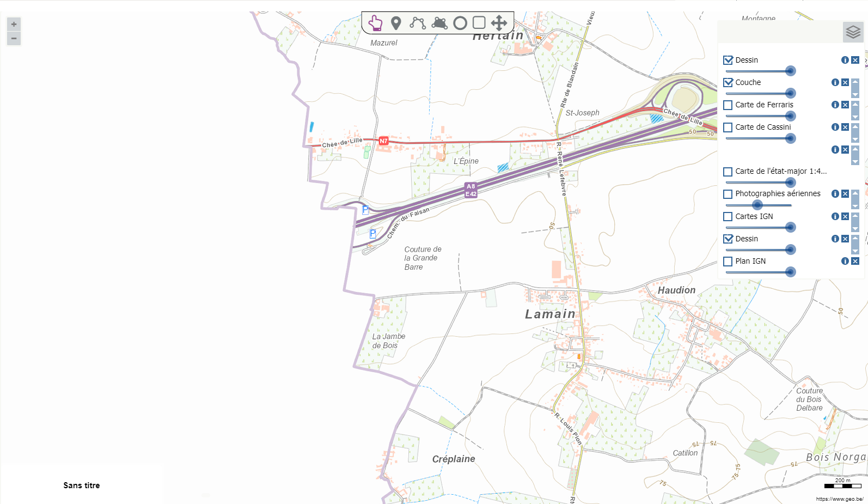
Task: Select the pointer hand tool
Action: point(375,23)
